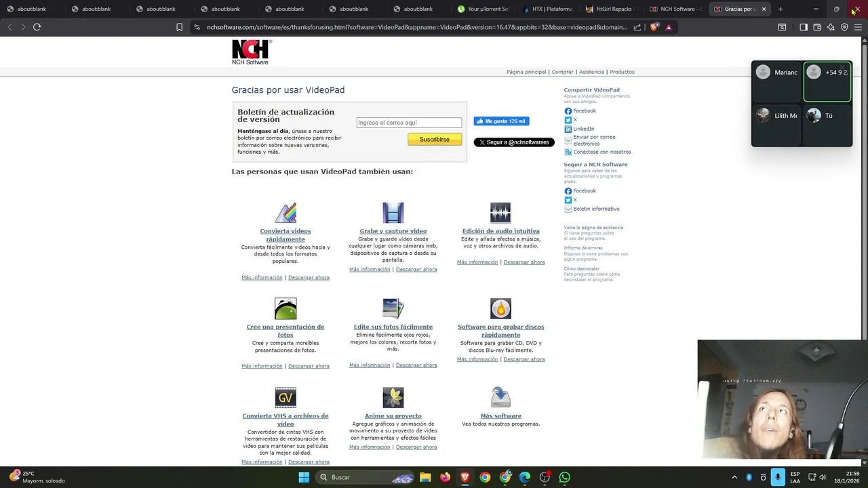Image resolution: width=868 pixels, height=488 pixels.
Task: Click the browser address bar URL
Action: pyautogui.click(x=417, y=27)
